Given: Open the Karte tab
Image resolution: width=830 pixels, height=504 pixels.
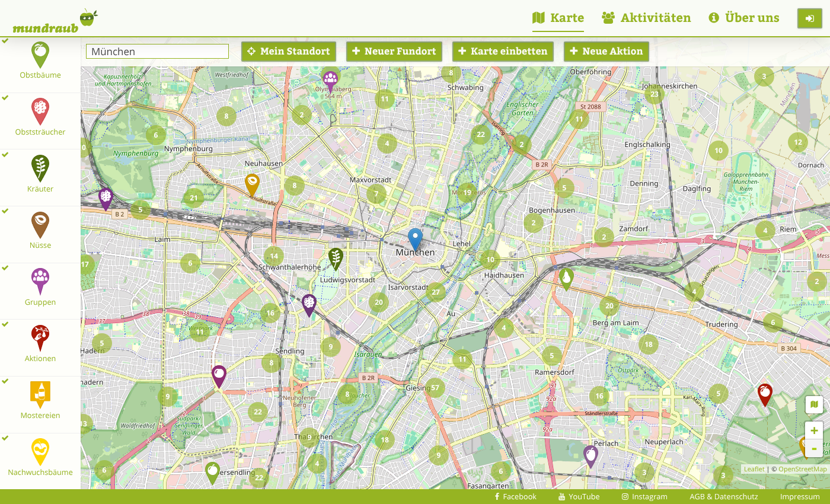Looking at the screenshot, I should click(x=558, y=18).
